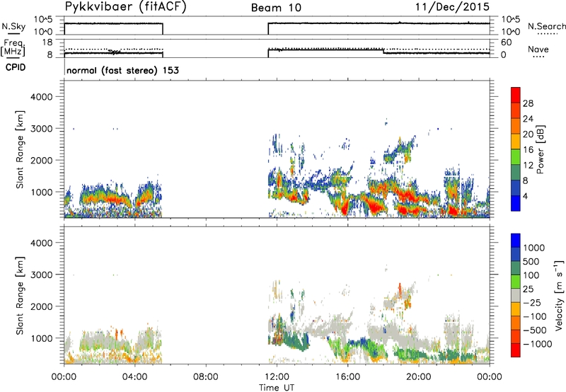The height and width of the screenshot is (392, 566).
Task: Select the N.Sky legend label
Action: 13,26
